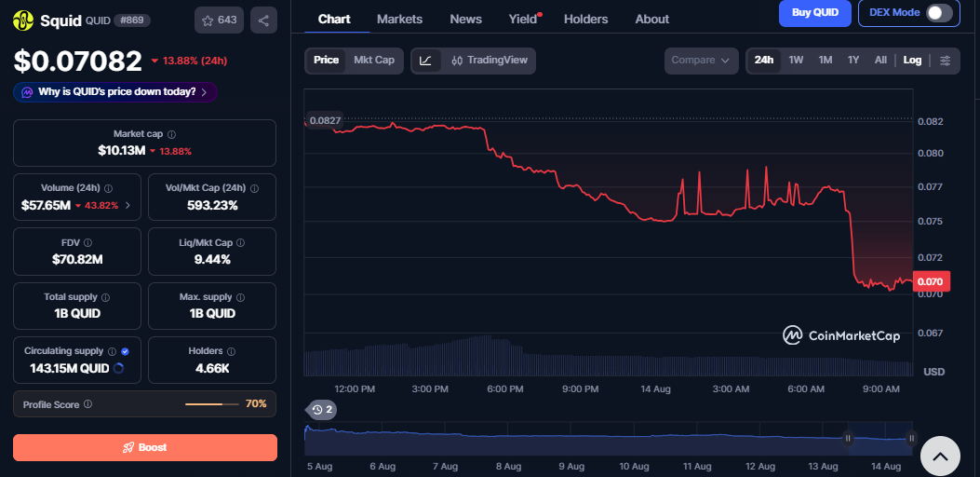Click the verified badge on Circulating supply

[125, 351]
